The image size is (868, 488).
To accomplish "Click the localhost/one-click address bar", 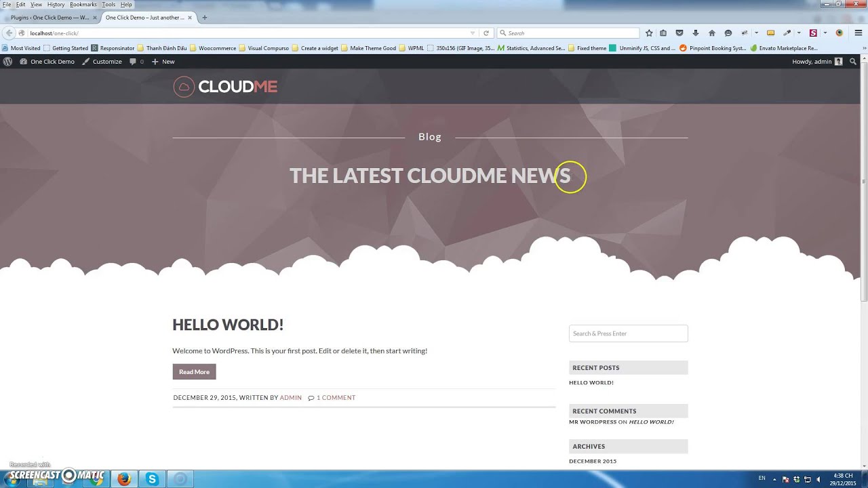I will [x=248, y=33].
